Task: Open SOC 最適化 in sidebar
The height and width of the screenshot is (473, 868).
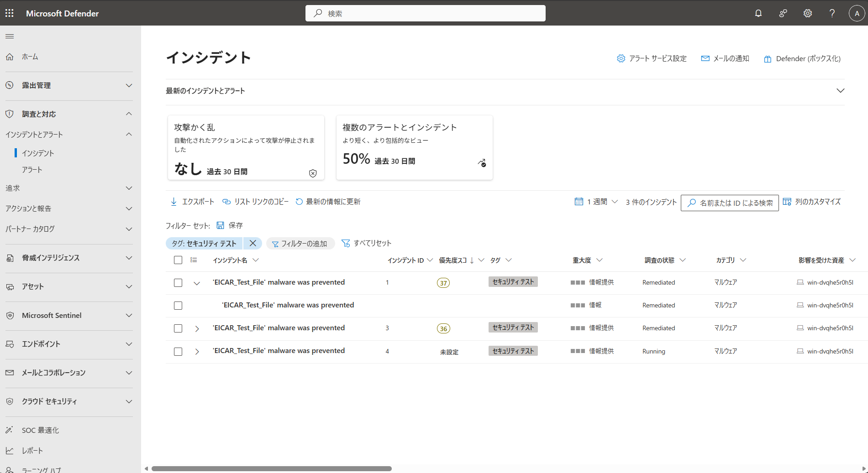Action: (41, 430)
